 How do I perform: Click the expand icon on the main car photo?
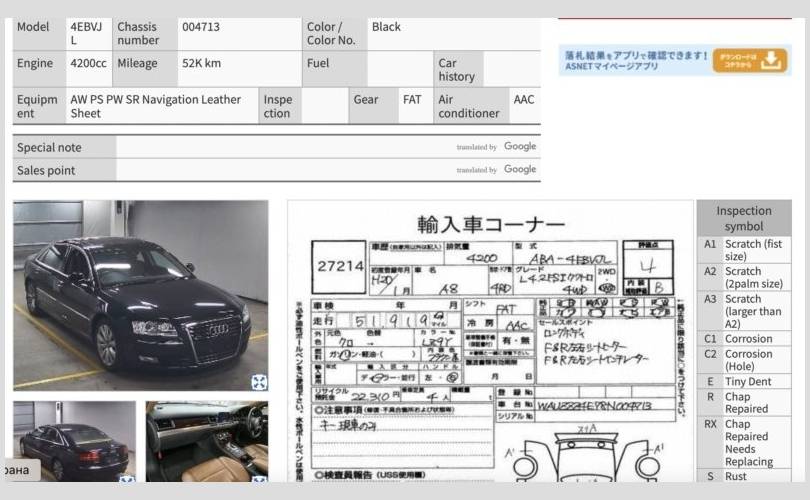[x=258, y=381]
